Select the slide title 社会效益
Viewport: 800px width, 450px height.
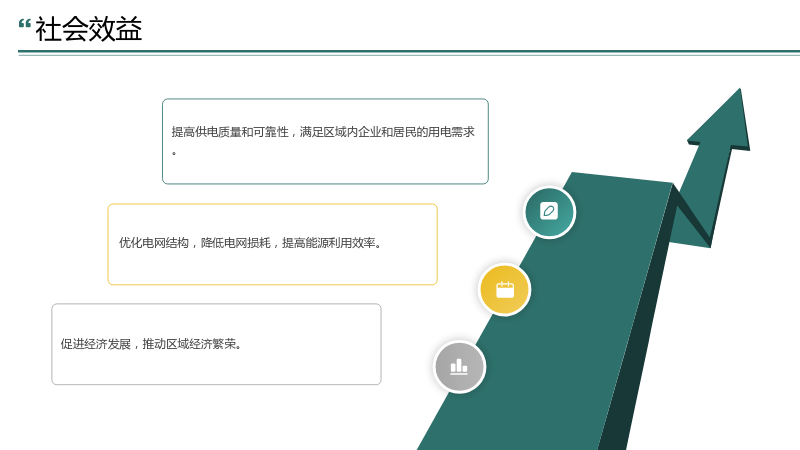click(x=88, y=29)
